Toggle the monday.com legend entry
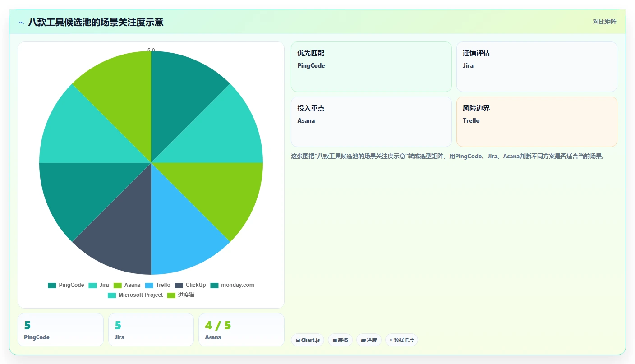The width and height of the screenshot is (635, 364). point(232,285)
